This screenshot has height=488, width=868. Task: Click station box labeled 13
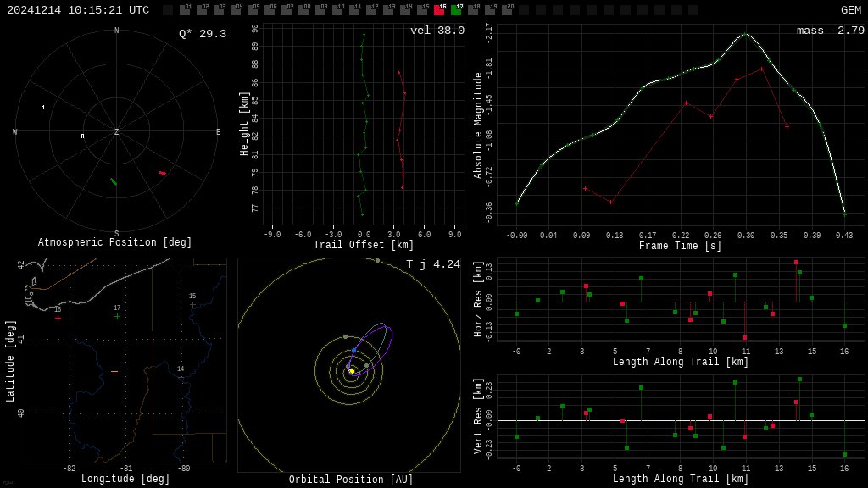pyautogui.click(x=388, y=10)
